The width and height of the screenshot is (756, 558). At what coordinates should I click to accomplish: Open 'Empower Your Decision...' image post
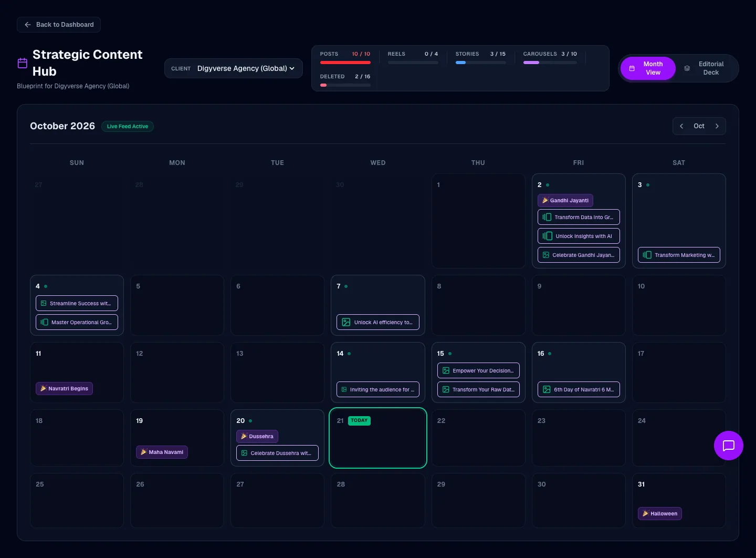pos(478,370)
